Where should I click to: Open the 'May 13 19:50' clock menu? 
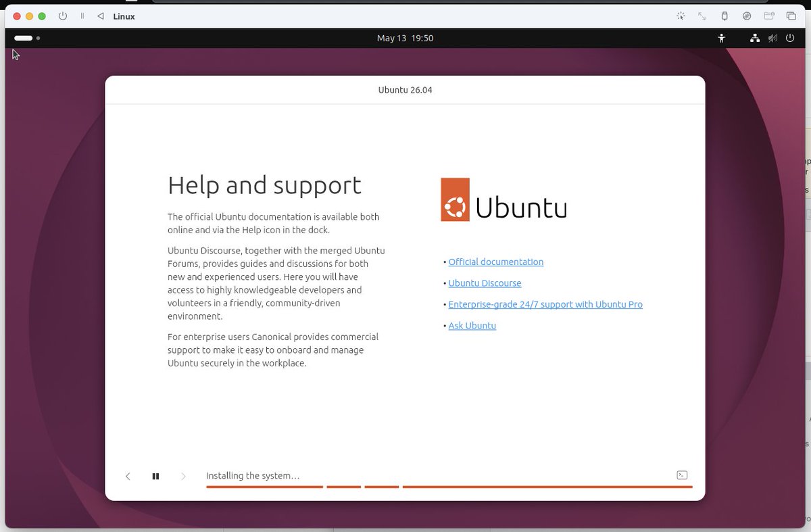pyautogui.click(x=405, y=39)
